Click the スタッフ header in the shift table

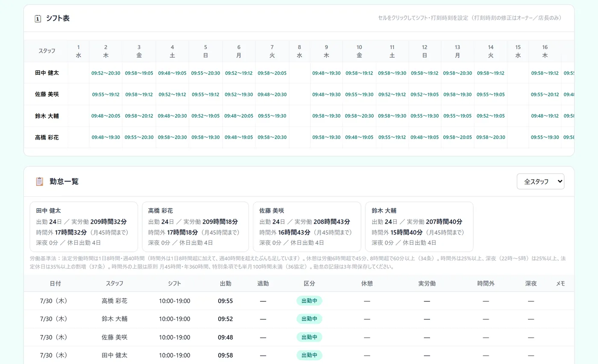click(47, 51)
